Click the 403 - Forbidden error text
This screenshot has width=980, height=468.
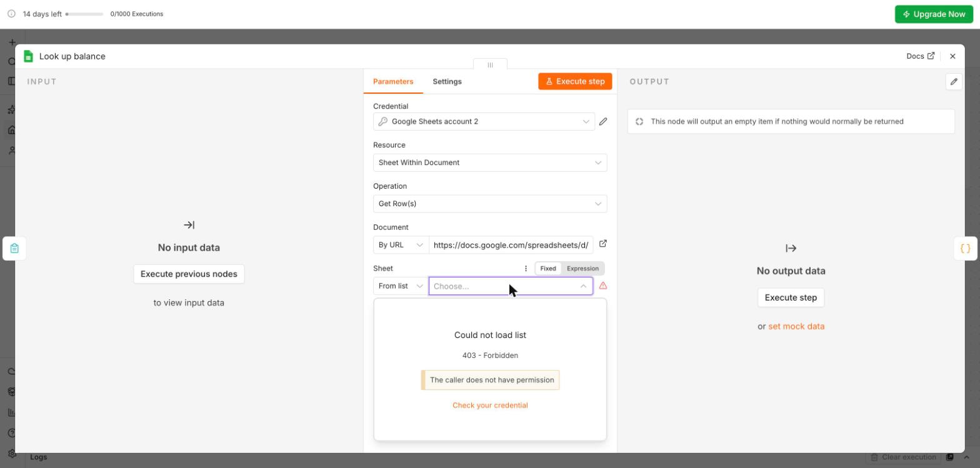point(490,356)
